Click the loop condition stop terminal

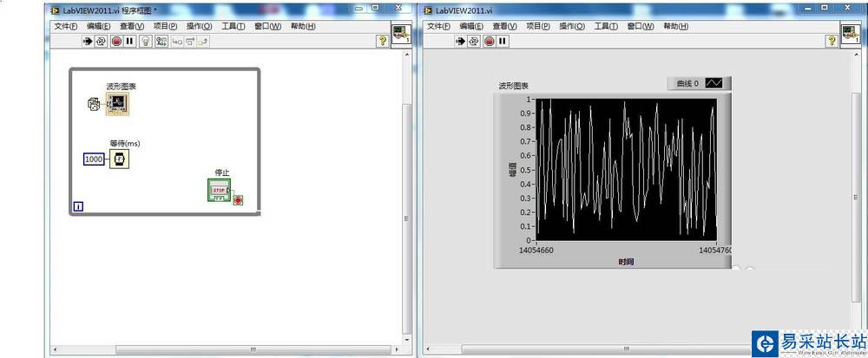tap(238, 200)
